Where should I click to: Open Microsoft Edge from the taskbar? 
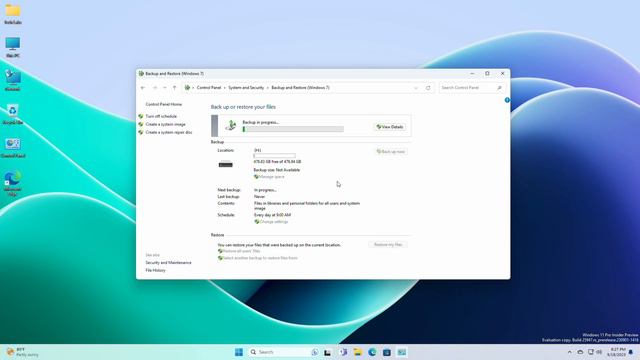[x=372, y=352]
